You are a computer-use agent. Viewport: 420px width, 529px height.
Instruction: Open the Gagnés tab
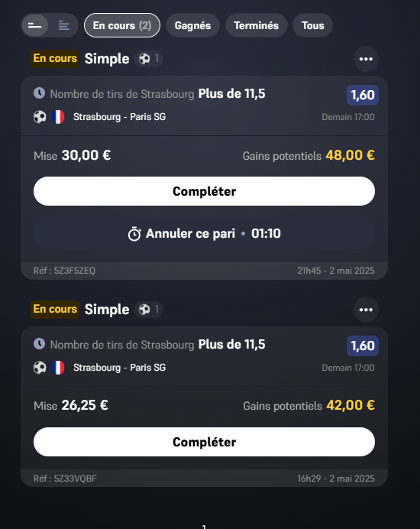[192, 25]
